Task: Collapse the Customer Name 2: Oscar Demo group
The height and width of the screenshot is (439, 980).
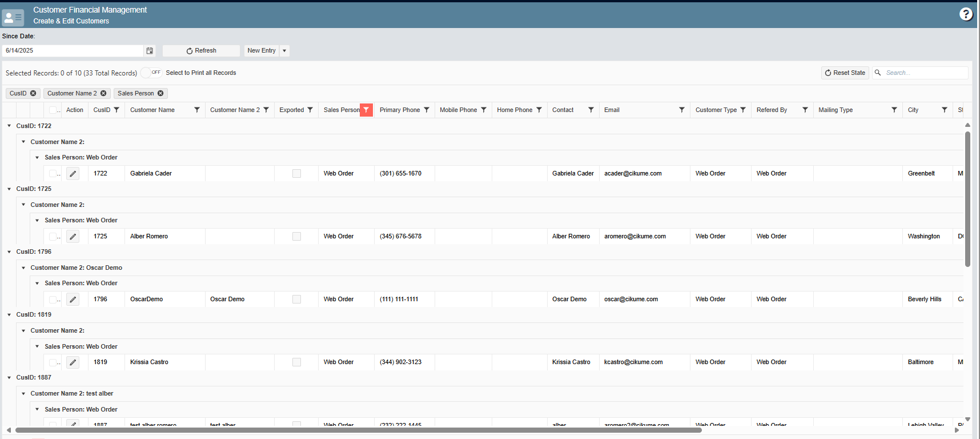Action: tap(23, 268)
